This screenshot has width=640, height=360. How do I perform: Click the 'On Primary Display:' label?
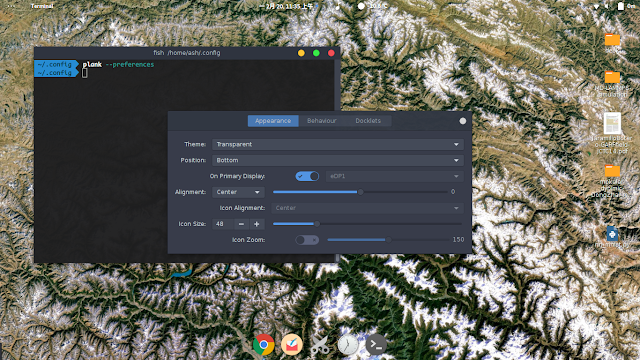coord(237,176)
